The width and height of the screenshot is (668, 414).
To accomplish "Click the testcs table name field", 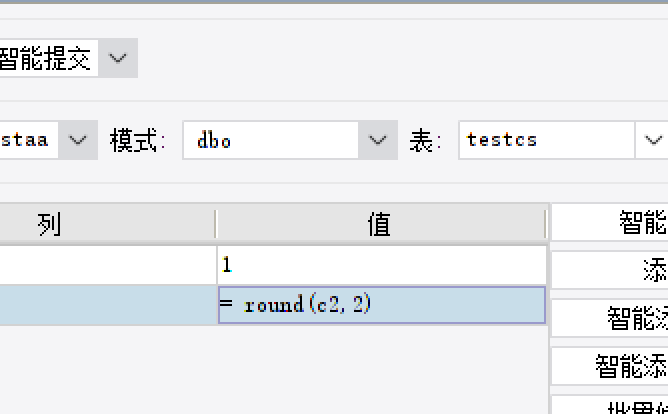I will tap(547, 140).
